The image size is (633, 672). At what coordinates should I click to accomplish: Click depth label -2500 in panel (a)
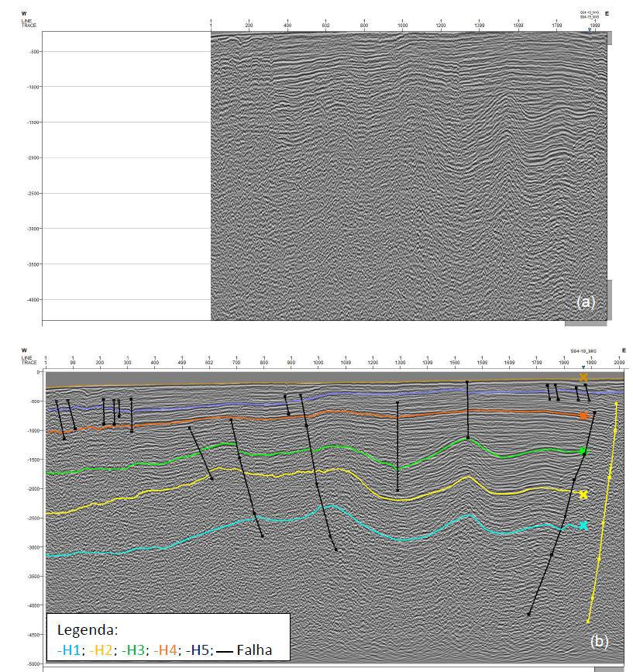tap(33, 193)
